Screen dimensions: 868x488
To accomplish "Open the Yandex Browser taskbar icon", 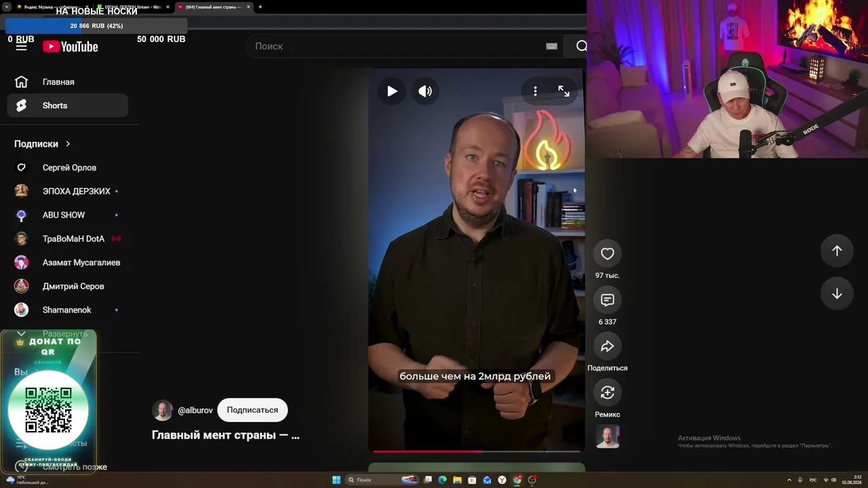I will coord(502,480).
